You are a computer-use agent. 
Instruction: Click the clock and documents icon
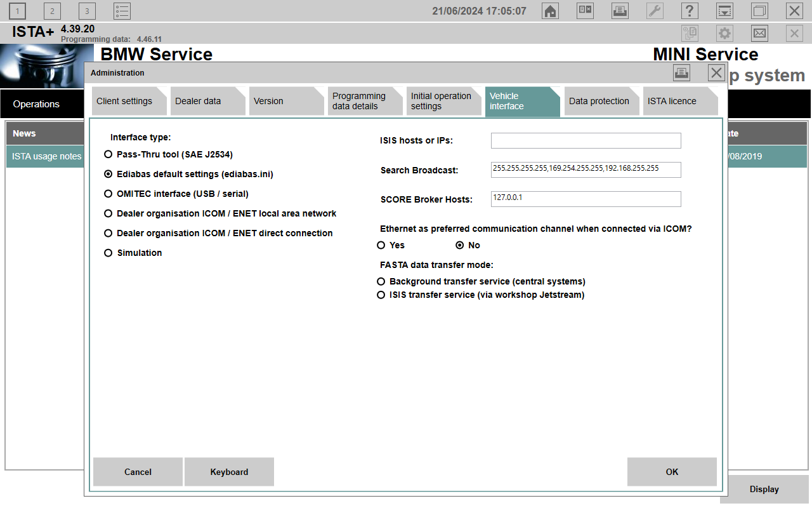[x=690, y=33]
